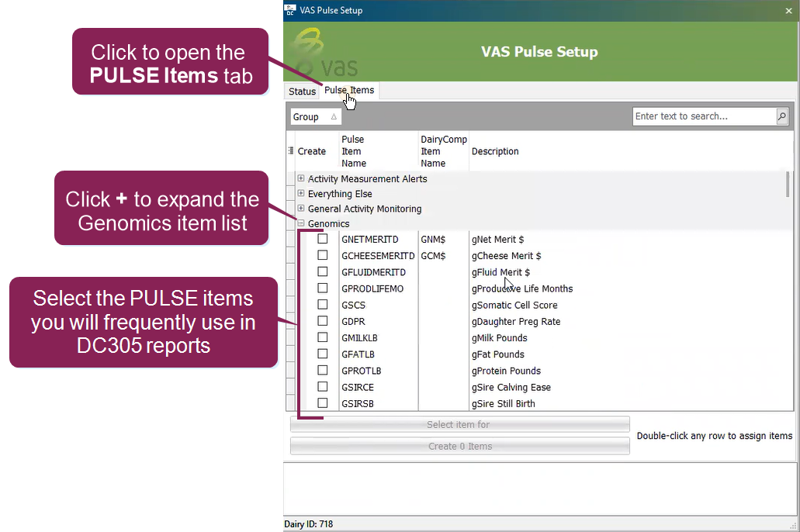Expand the General Activity Monitoring group
Viewport: 800px width, 532px height.
click(x=301, y=209)
